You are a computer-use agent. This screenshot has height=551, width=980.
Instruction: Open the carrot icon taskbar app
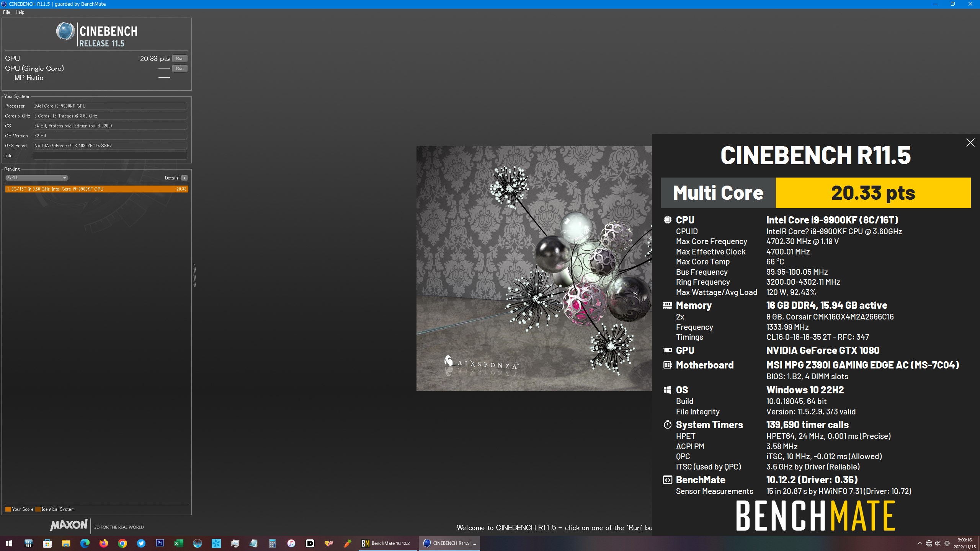[347, 543]
